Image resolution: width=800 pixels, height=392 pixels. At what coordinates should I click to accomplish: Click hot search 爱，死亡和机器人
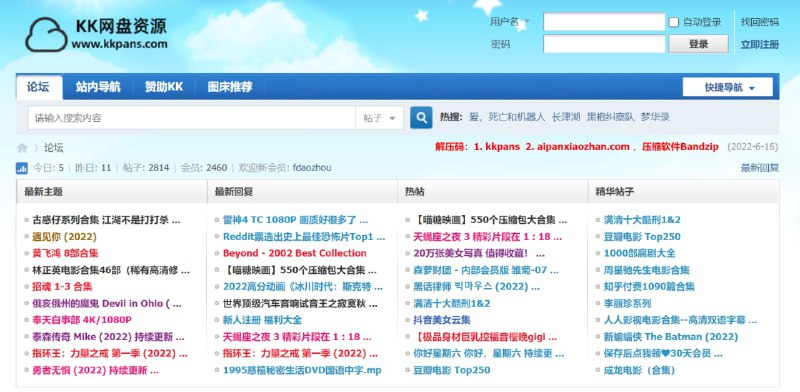(x=507, y=117)
